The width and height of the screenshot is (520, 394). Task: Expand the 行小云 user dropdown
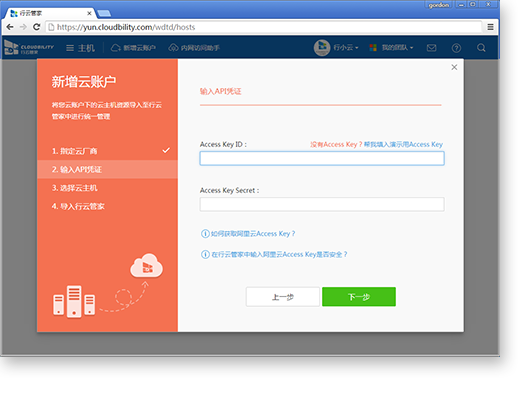[346, 48]
